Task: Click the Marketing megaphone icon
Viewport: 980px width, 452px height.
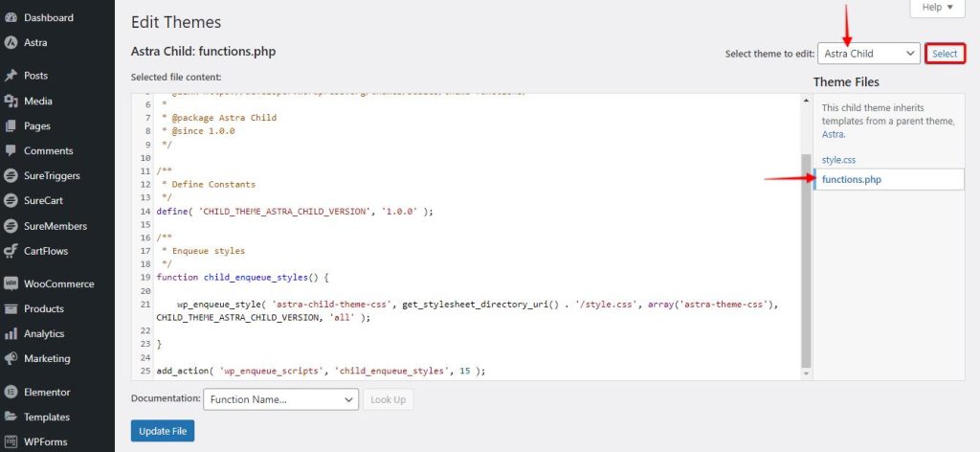Action: click(11, 358)
